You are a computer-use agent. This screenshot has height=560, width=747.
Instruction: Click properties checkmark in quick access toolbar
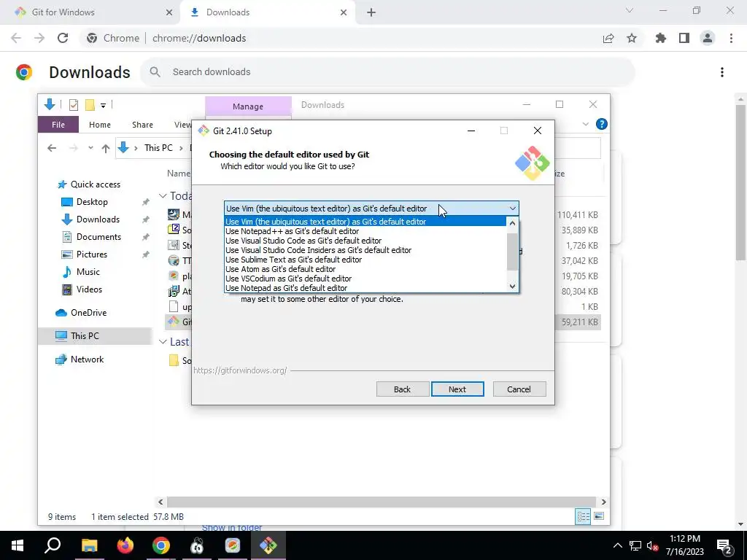74,104
